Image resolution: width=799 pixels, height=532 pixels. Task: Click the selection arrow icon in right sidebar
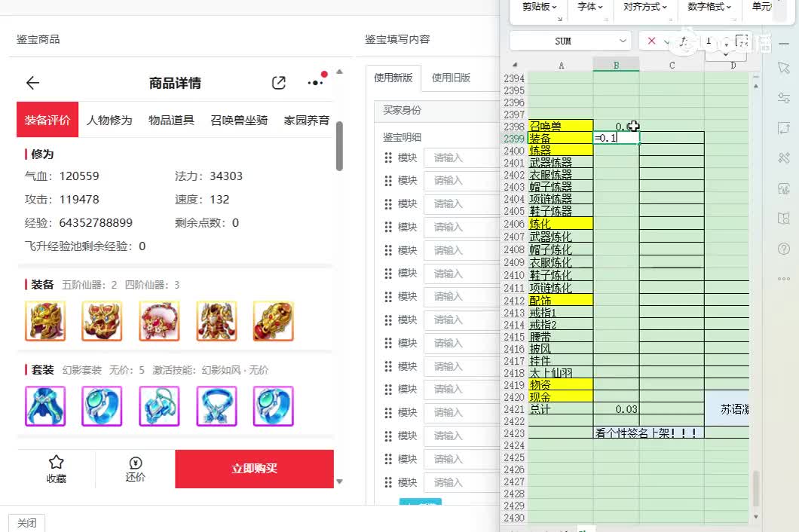(782, 68)
